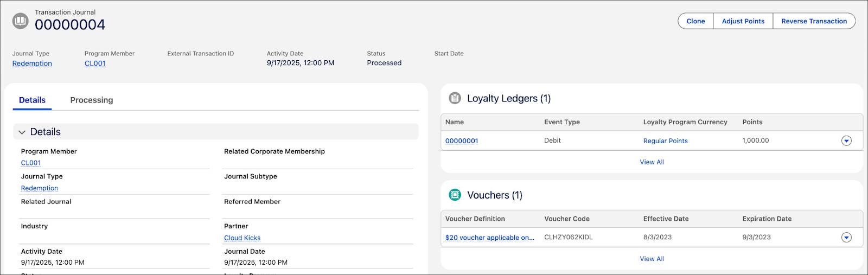Click the Transaction Journal book icon
This screenshot has height=275, width=868.
coord(21,21)
